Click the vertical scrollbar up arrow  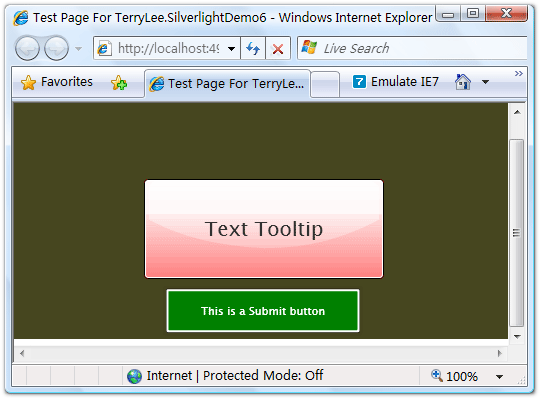pos(517,113)
